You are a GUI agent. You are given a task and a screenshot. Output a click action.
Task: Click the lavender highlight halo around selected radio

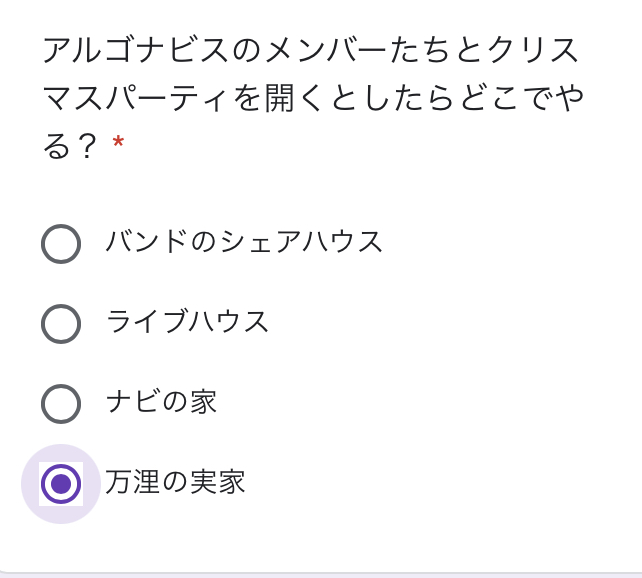click(x=61, y=483)
